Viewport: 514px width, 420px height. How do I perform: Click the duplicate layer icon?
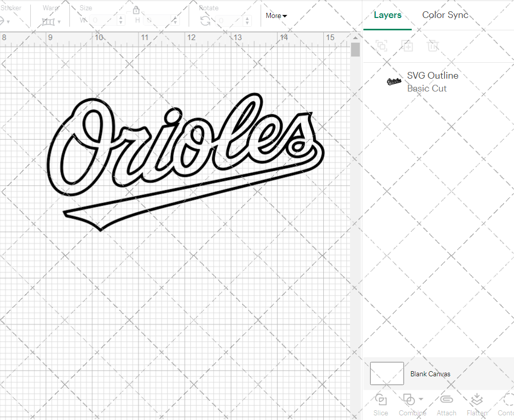tap(408, 46)
